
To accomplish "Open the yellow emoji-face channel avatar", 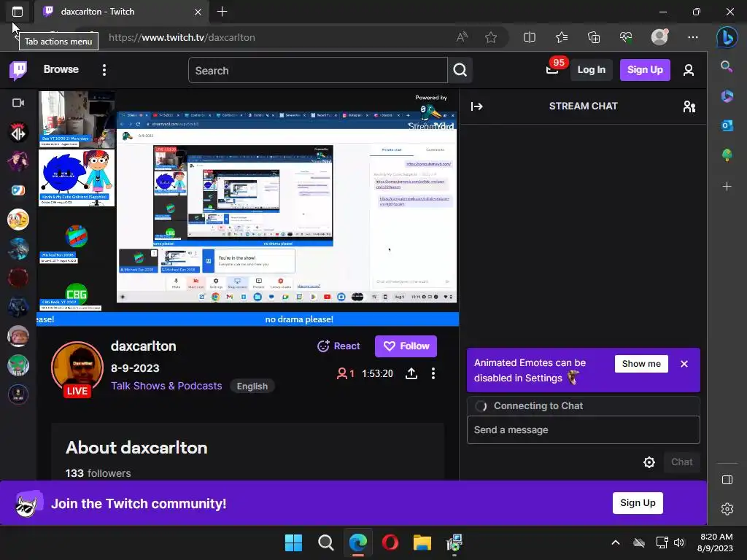I will [x=18, y=219].
